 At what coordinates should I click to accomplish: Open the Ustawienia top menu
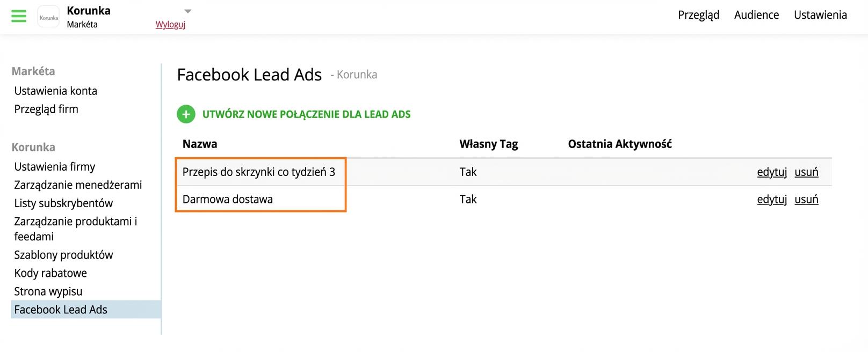pos(820,15)
